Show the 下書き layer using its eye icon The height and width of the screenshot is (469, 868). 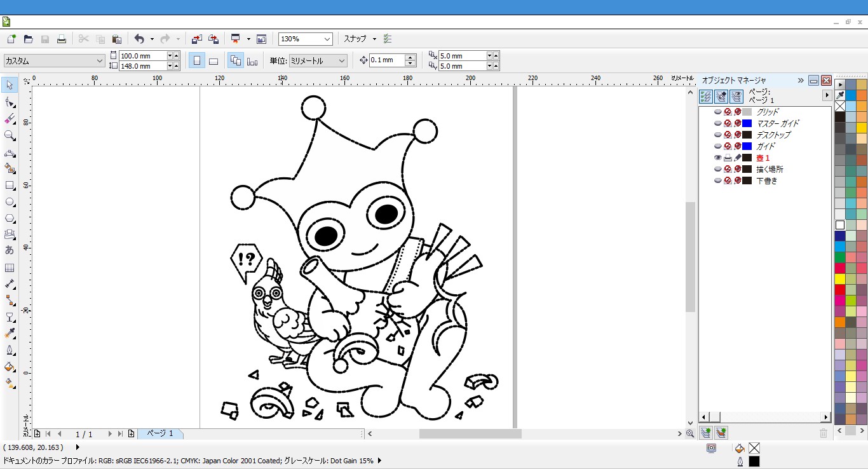[718, 180]
